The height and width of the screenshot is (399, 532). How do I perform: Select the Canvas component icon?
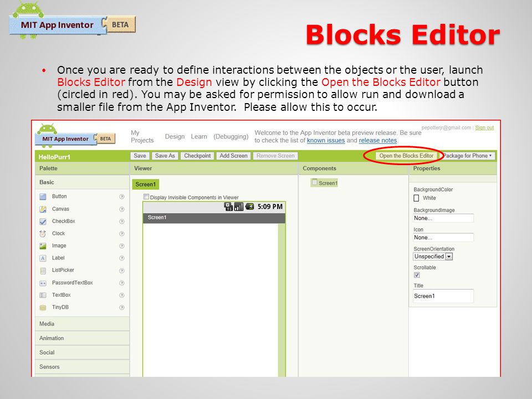(43, 209)
